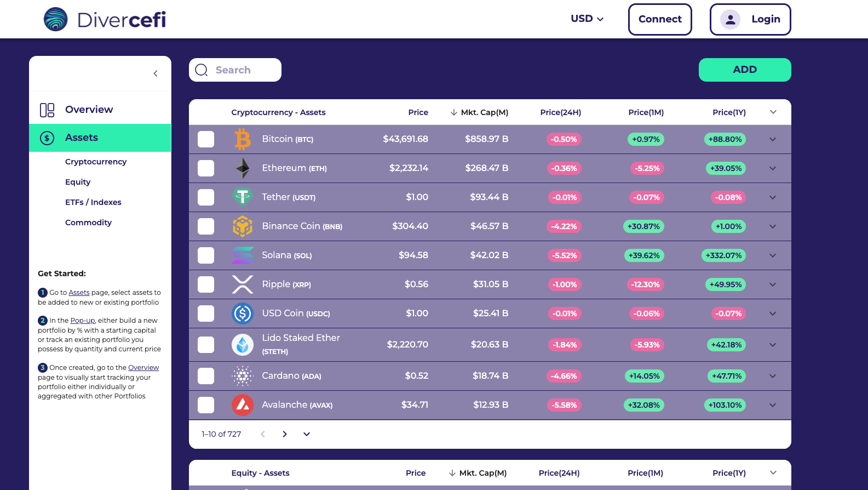Check the Cardano row checkbox

[x=206, y=376]
